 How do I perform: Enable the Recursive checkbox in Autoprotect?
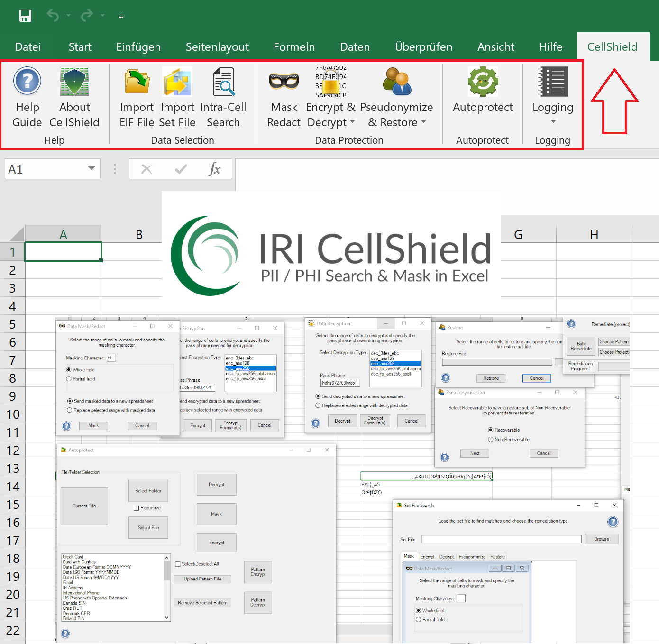[x=136, y=507]
